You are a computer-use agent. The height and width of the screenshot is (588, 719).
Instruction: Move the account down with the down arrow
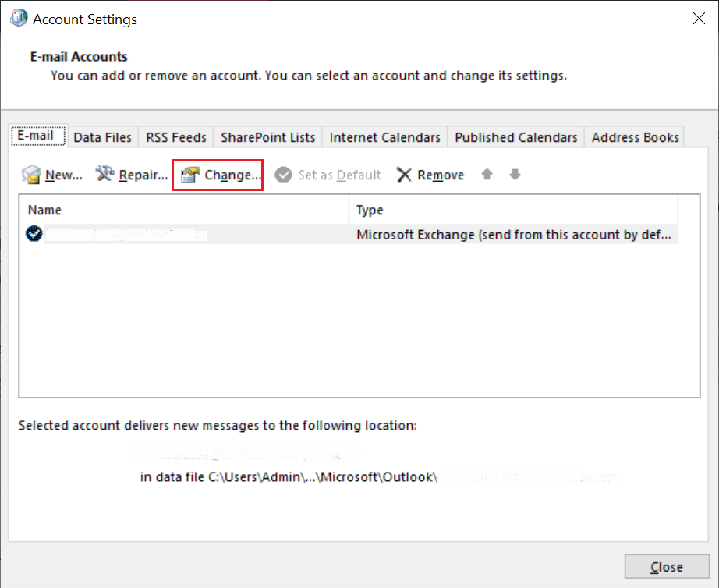pos(515,174)
